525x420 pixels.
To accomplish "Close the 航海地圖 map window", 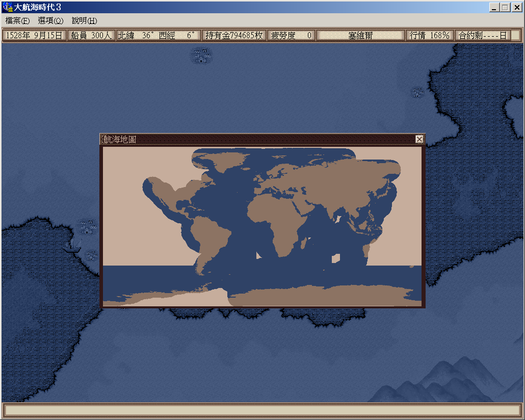I will click(x=419, y=139).
